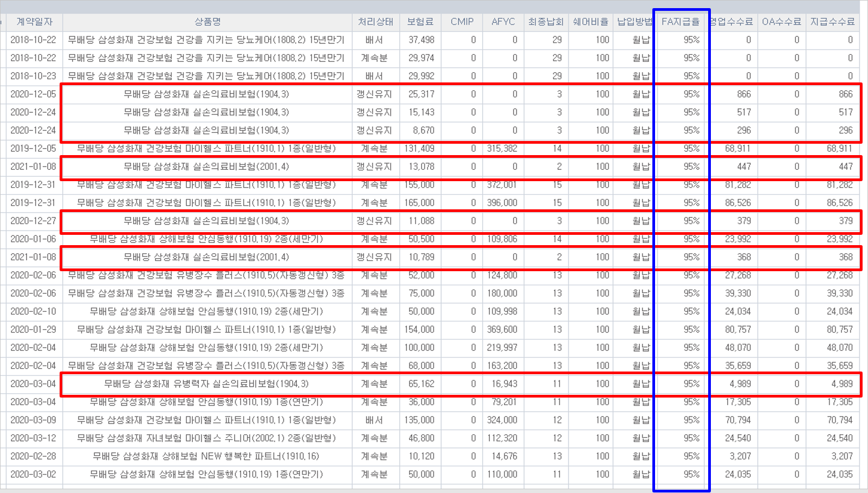Click 최종납회 value 14 in the 2020-01-06 row
Screen dimensions: 868x493
click(x=557, y=239)
